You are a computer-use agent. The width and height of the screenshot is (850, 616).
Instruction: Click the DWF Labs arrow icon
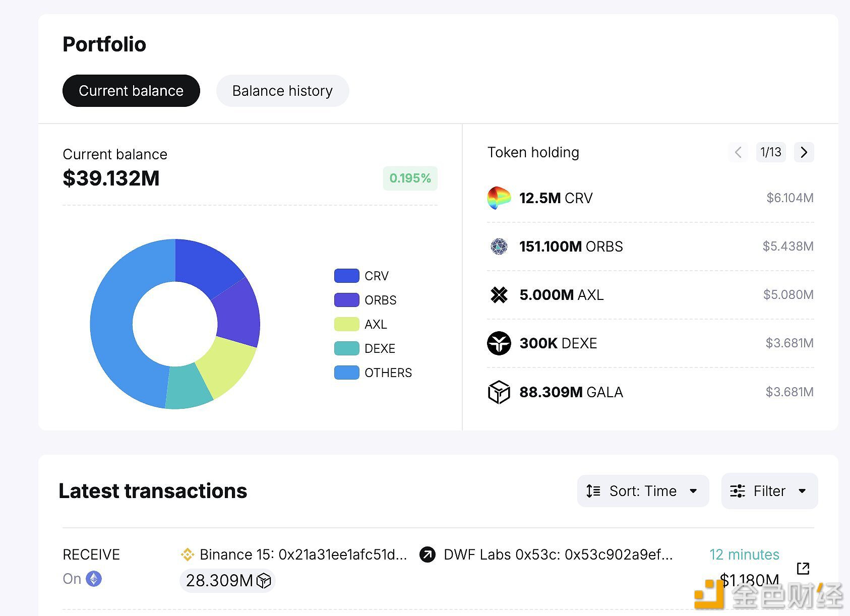pyautogui.click(x=428, y=555)
